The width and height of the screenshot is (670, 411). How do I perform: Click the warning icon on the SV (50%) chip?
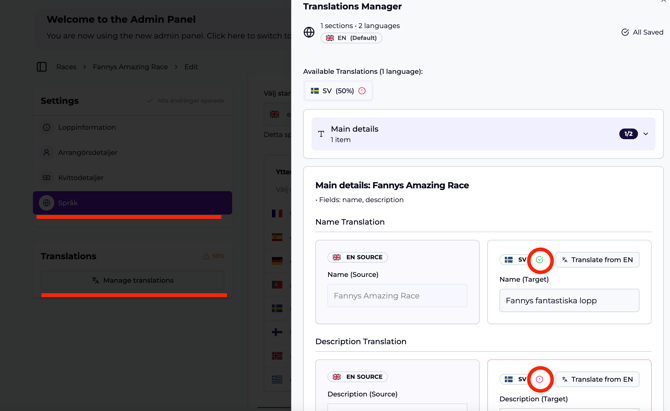(x=362, y=91)
